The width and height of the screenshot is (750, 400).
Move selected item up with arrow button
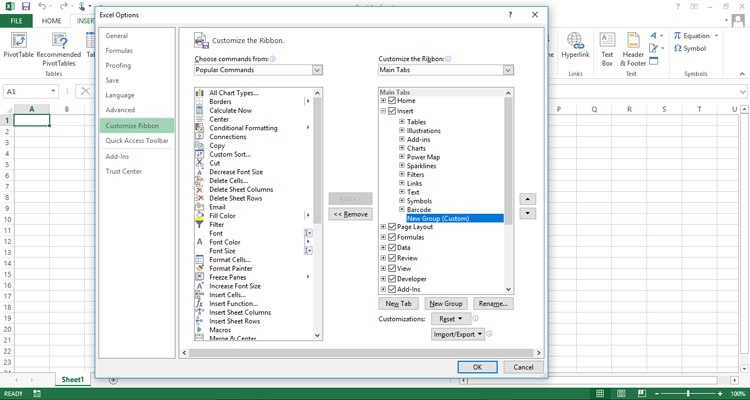[527, 199]
